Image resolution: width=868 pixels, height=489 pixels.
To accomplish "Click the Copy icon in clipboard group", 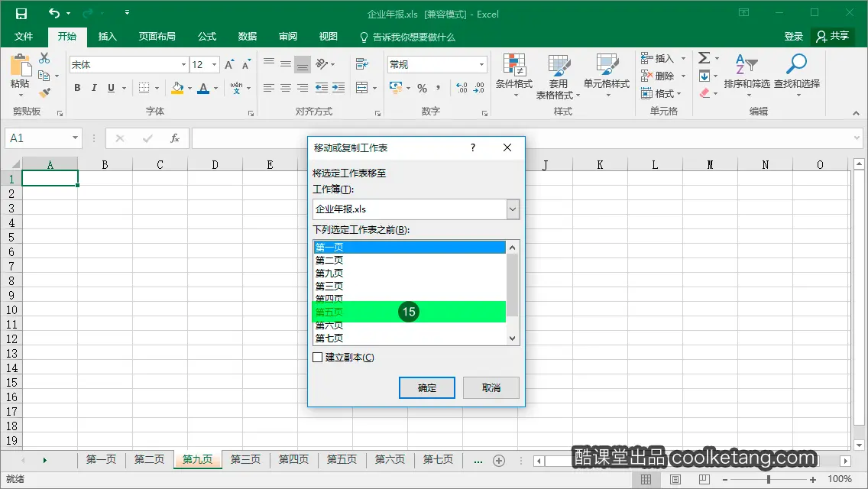I will pyautogui.click(x=44, y=76).
